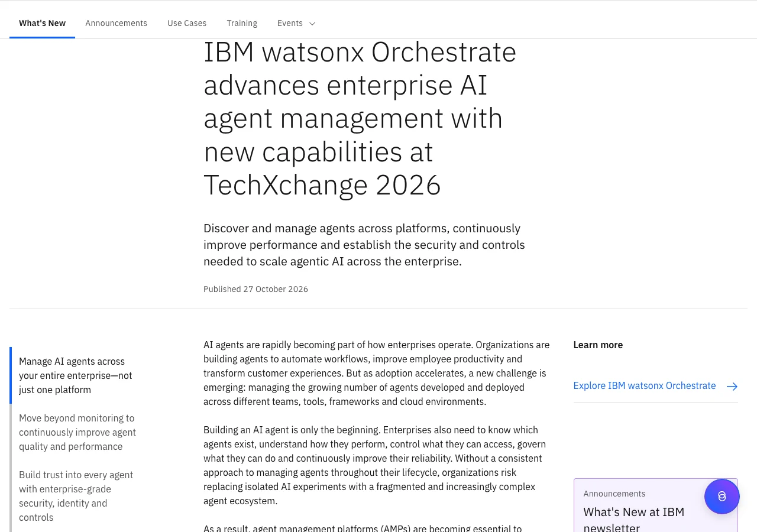Screen dimensions: 757x532
Task: Go to 'Move beyond monitoring' section link
Action: [x=77, y=432]
